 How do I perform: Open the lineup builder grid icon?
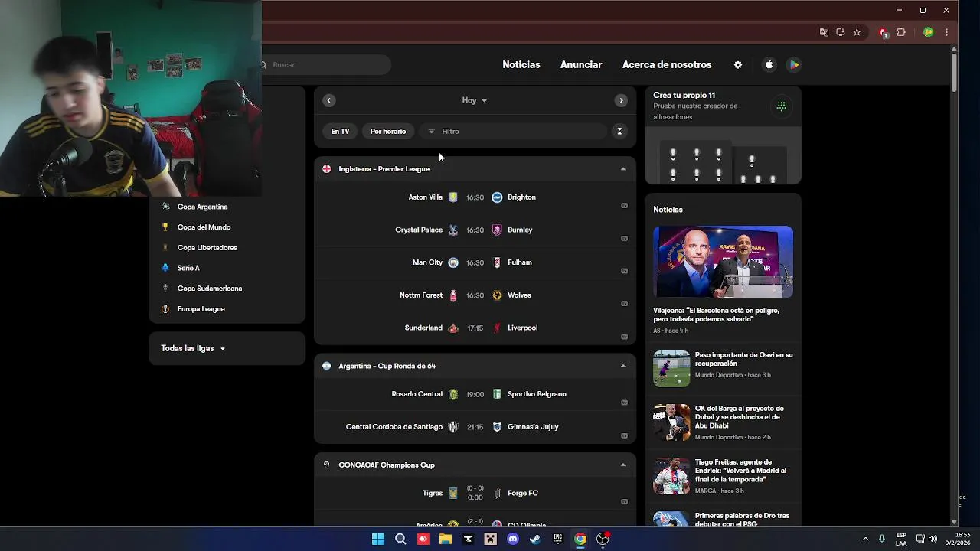pos(781,106)
